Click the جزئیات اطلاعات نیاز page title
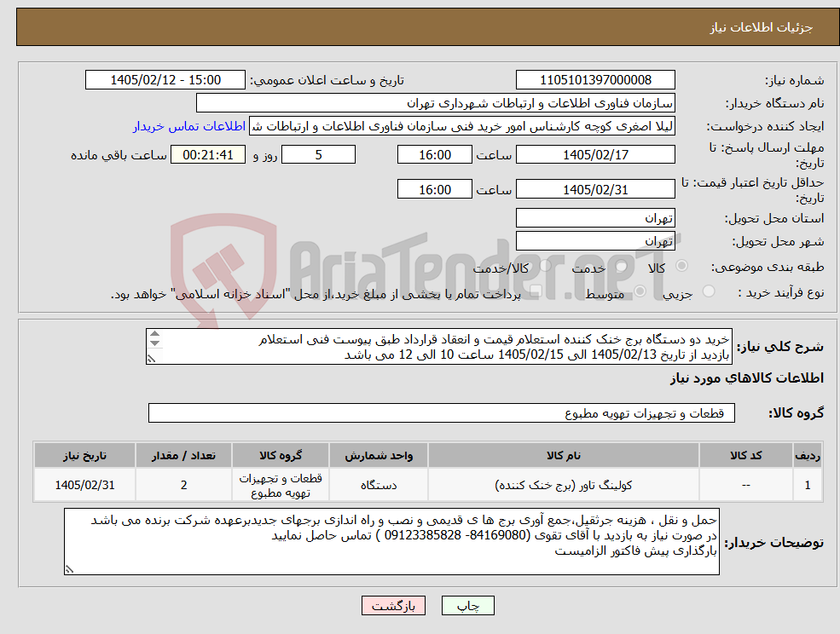Screen dimensions: 840x634 (761, 27)
